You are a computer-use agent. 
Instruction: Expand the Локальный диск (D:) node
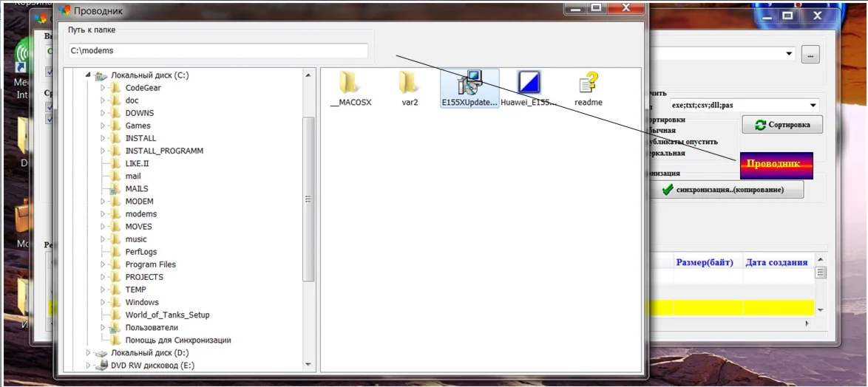coord(87,353)
